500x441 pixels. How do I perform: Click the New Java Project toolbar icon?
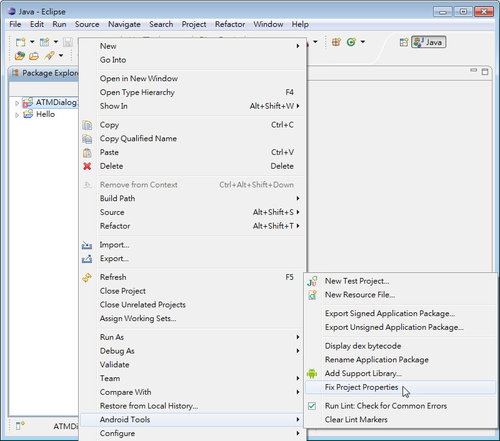click(x=44, y=42)
